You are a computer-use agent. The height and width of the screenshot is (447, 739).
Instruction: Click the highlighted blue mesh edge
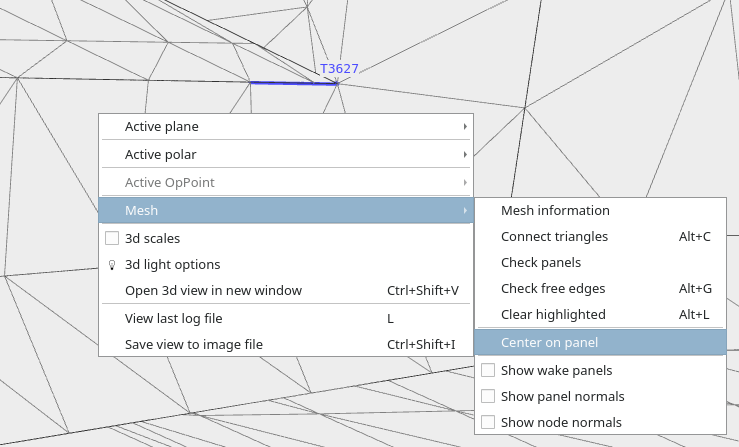pos(294,83)
